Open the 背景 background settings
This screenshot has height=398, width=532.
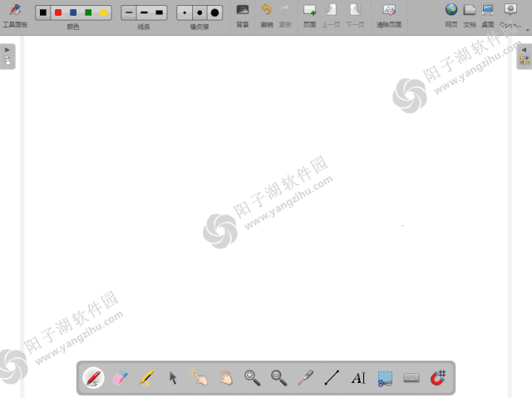click(x=243, y=15)
